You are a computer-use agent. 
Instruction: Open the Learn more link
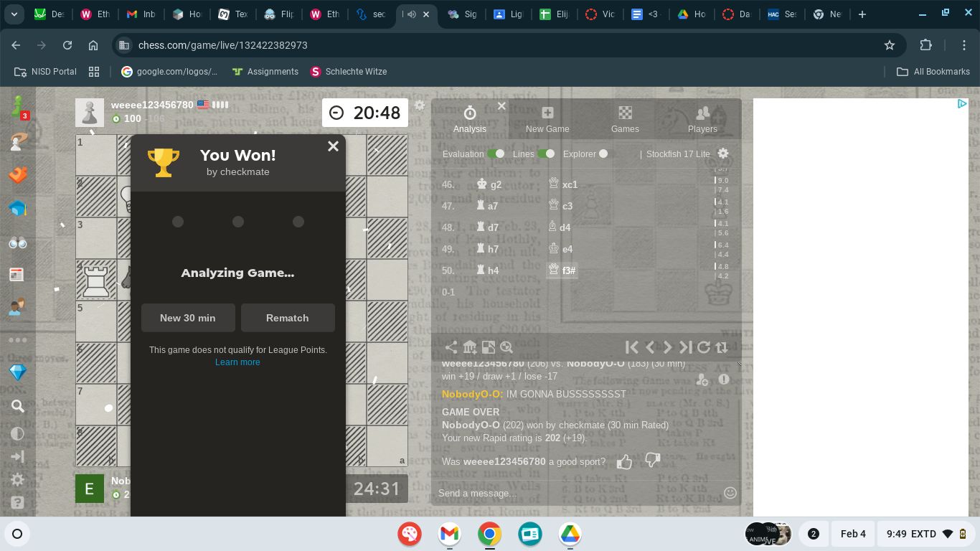coord(237,362)
